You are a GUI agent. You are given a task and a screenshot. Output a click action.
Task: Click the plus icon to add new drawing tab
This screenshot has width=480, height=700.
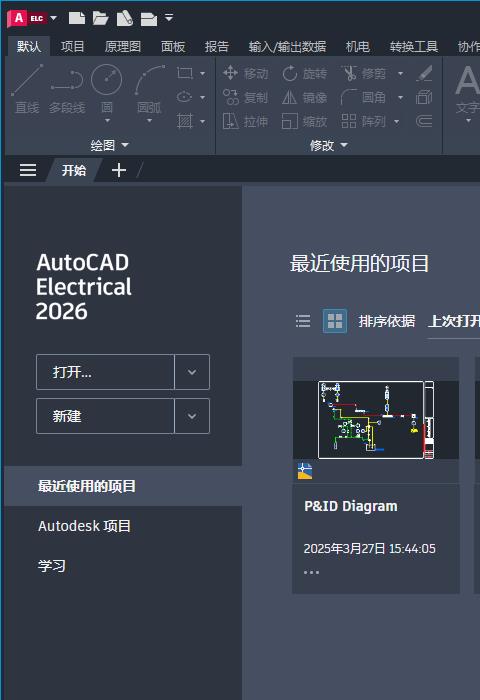[119, 170]
